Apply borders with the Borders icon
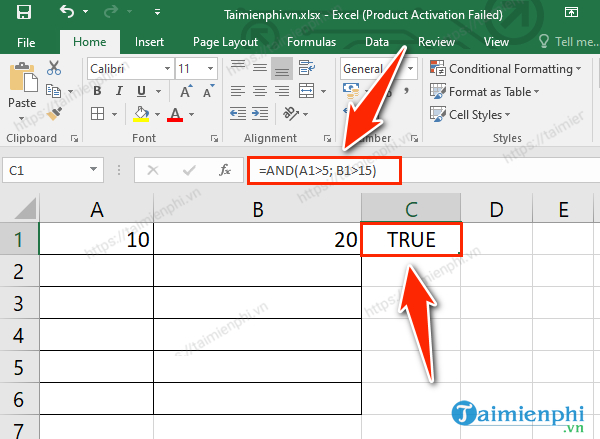 tap(98, 114)
